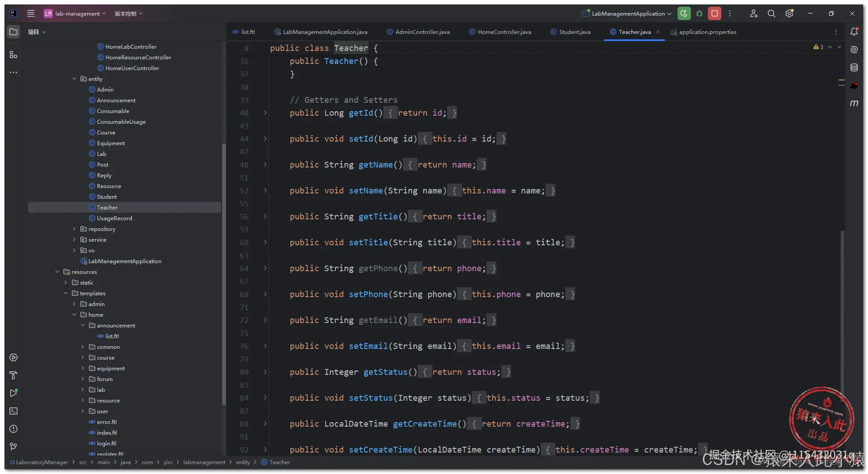Start debugging LabManagementApplication
The width and height of the screenshot is (868, 474).
point(699,13)
